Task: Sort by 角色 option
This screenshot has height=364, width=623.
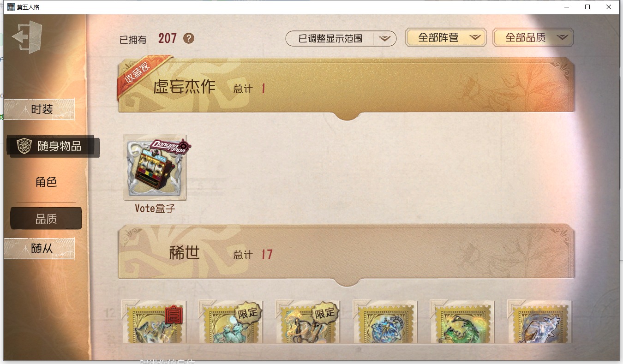Action: (x=46, y=182)
